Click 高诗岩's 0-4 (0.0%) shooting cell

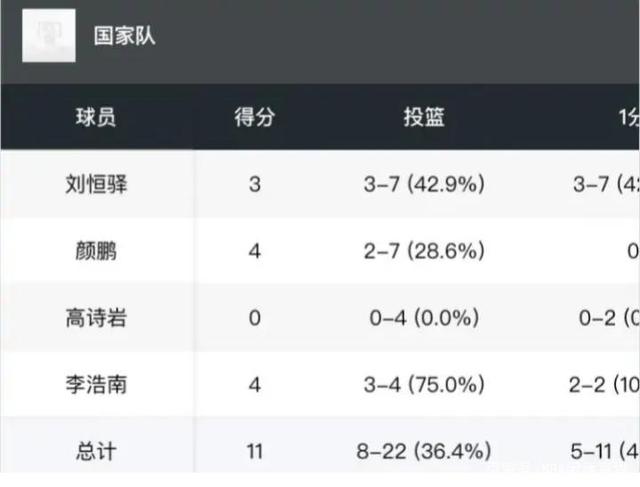click(424, 318)
